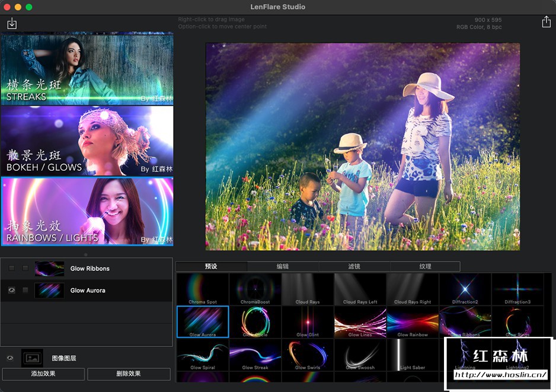Hide the Glow Aurora layer via eye icon
Screen dimensions: 556x392
point(12,291)
